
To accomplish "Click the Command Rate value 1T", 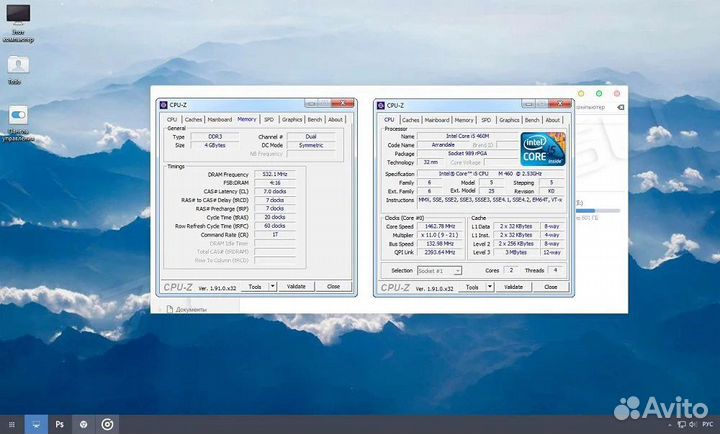I will (275, 235).
